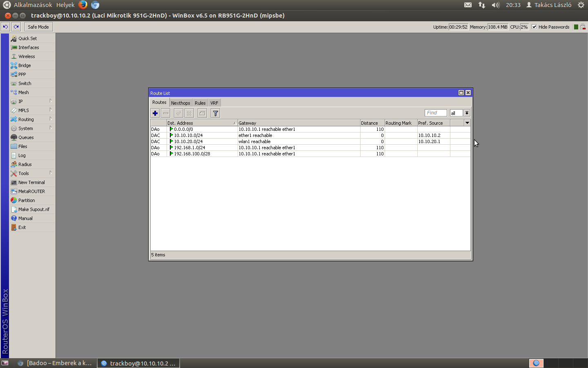Click the Undo arrow icon
The height and width of the screenshot is (368, 588).
5,27
